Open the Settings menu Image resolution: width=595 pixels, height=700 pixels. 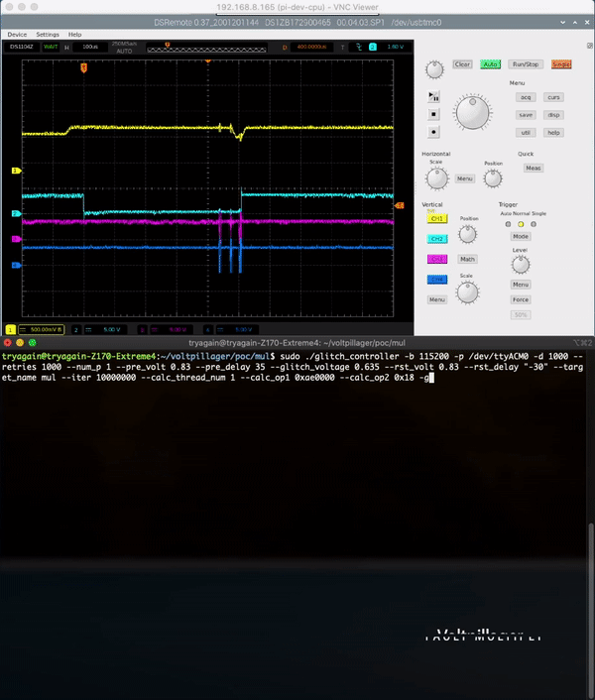click(48, 35)
